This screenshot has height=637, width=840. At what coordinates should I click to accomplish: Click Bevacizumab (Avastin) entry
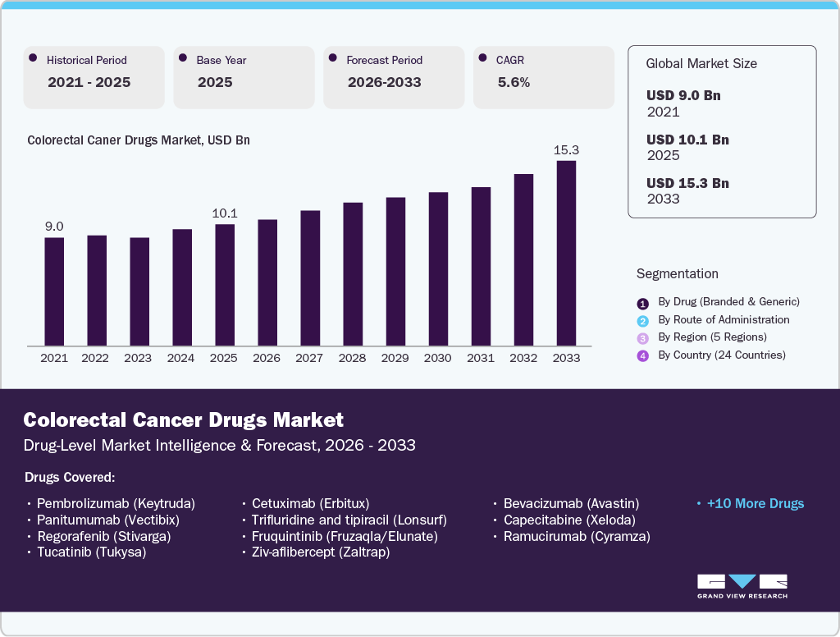[572, 503]
